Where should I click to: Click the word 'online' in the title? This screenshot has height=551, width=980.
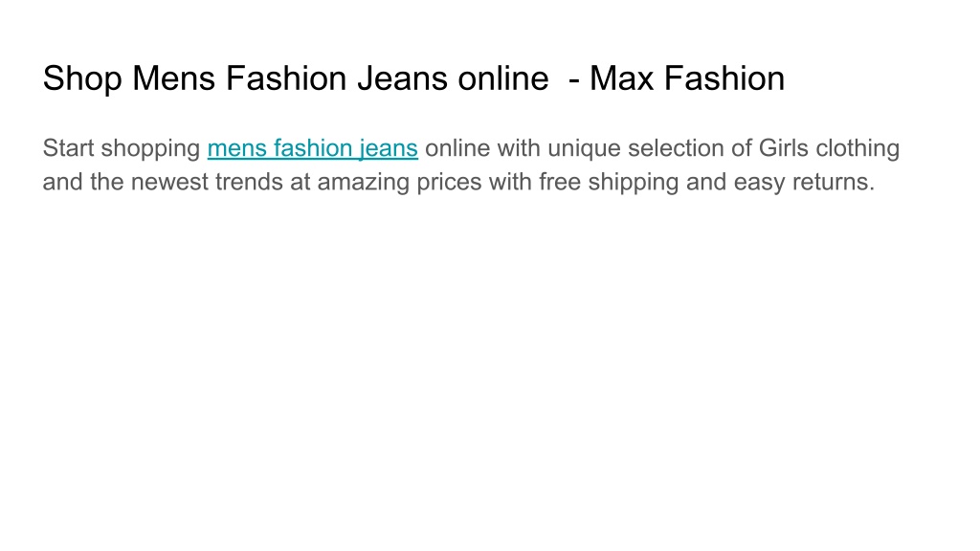coord(503,78)
